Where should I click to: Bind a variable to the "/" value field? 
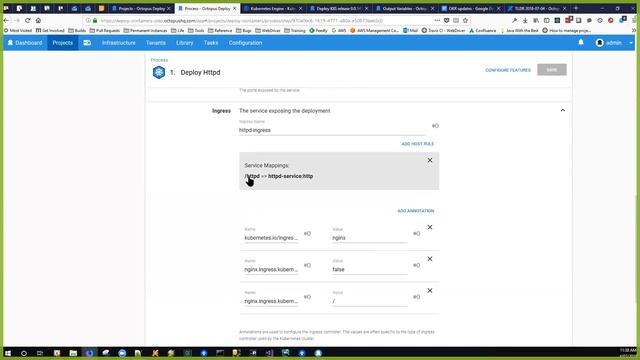click(416, 297)
